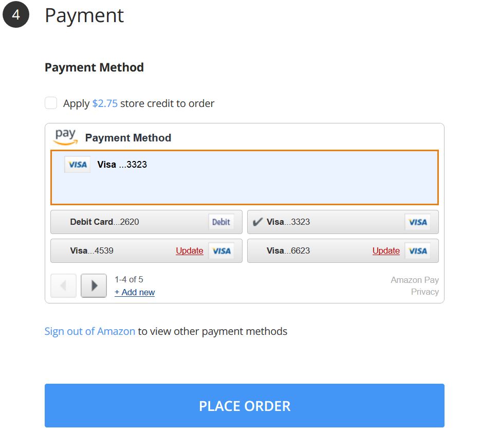This screenshot has height=448, width=481.
Task: Click the Debit badge on card 2620
Action: 221,222
